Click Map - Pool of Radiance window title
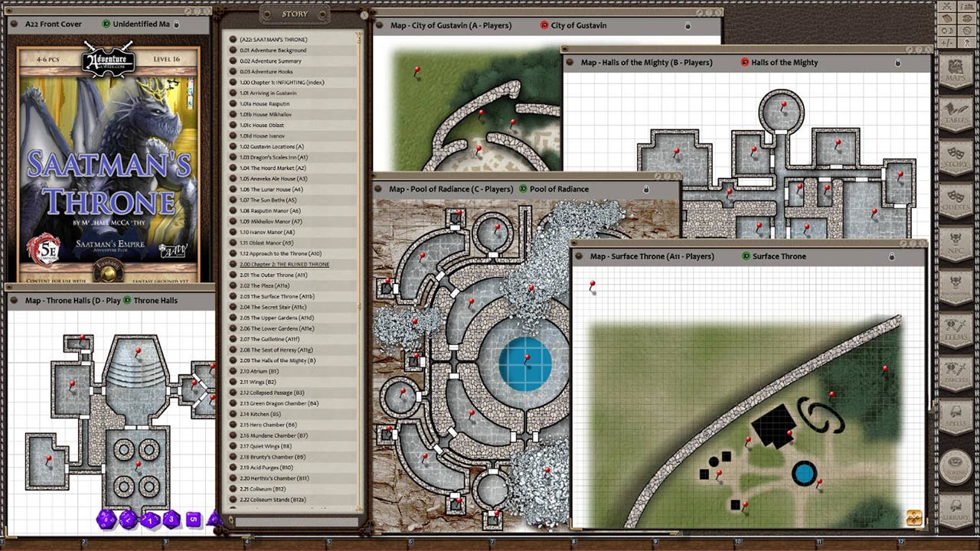Image resolution: width=980 pixels, height=551 pixels. click(451, 189)
